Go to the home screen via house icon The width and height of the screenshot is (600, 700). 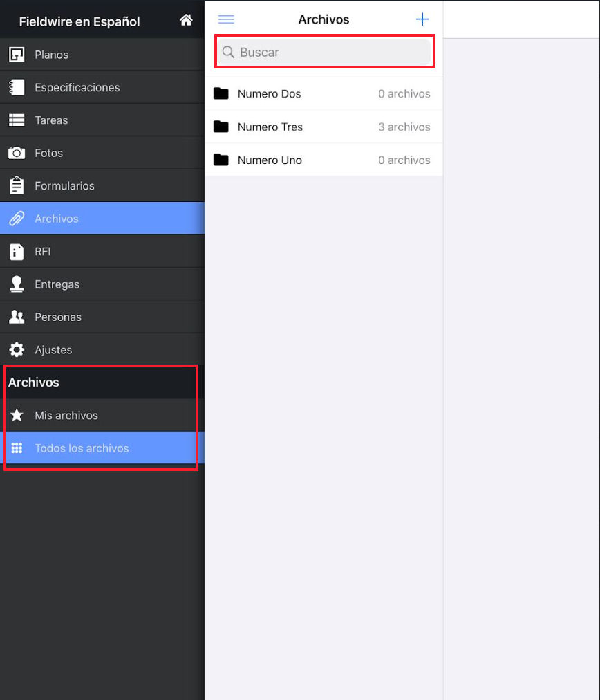pyautogui.click(x=186, y=20)
